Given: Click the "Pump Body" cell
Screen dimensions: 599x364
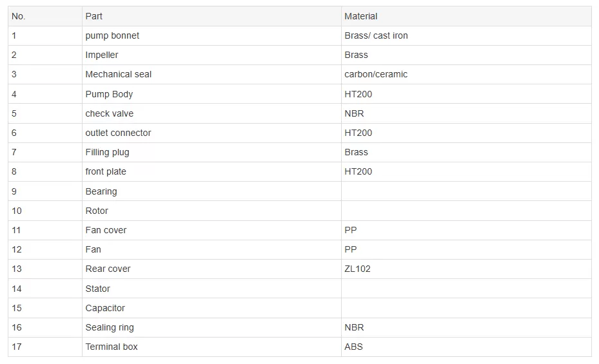Looking at the screenshot, I should pyautogui.click(x=109, y=94).
